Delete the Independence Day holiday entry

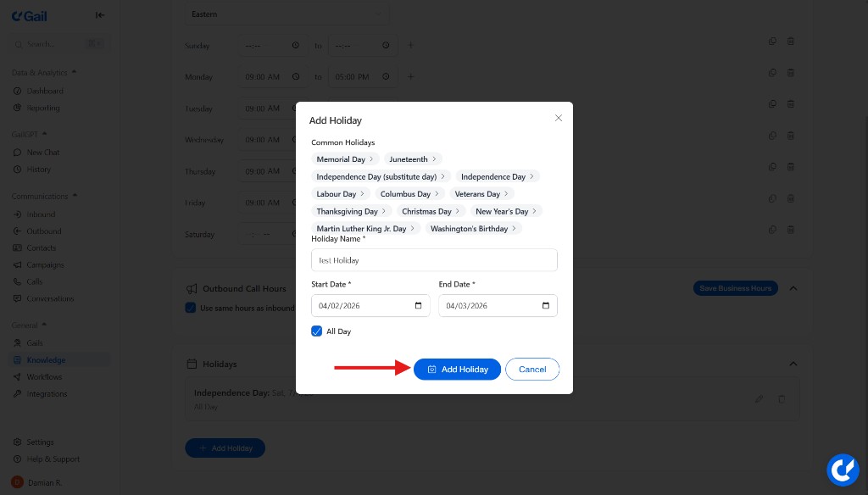point(781,398)
